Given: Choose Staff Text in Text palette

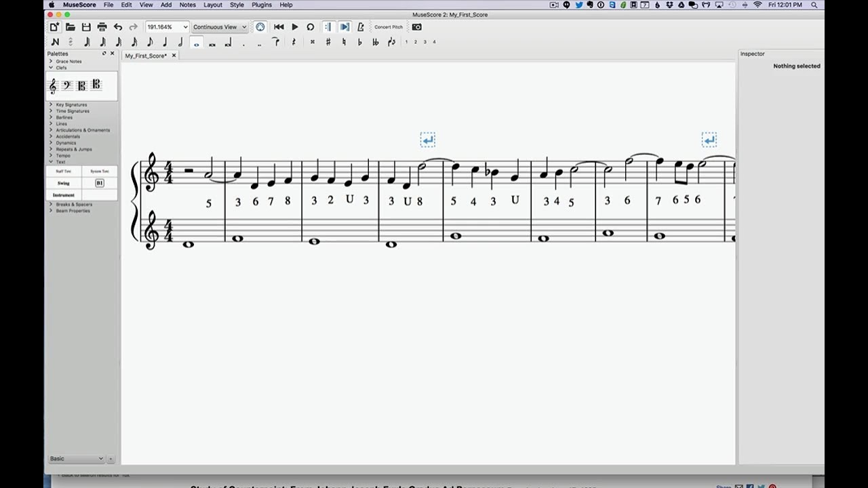Looking at the screenshot, I should 63,171.
